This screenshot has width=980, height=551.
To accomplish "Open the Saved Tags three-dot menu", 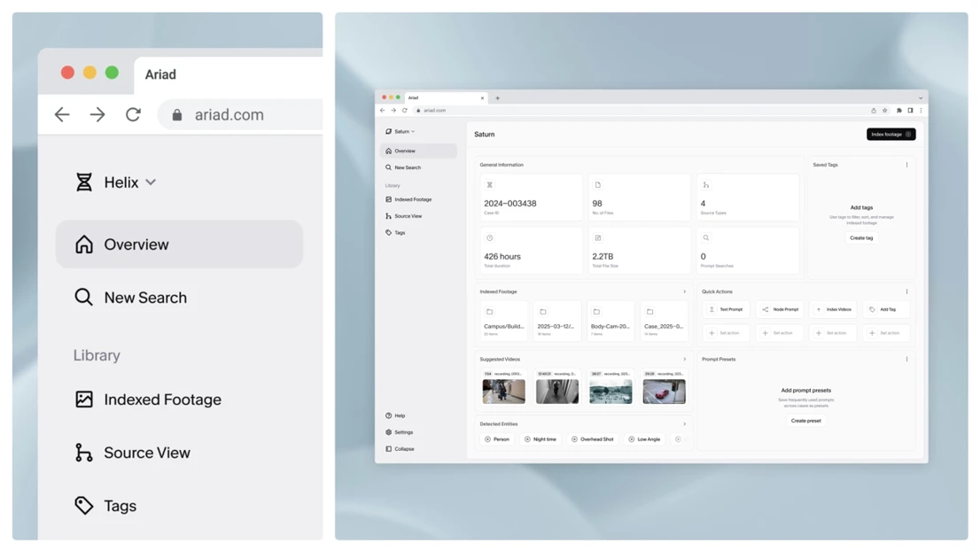I will [906, 165].
